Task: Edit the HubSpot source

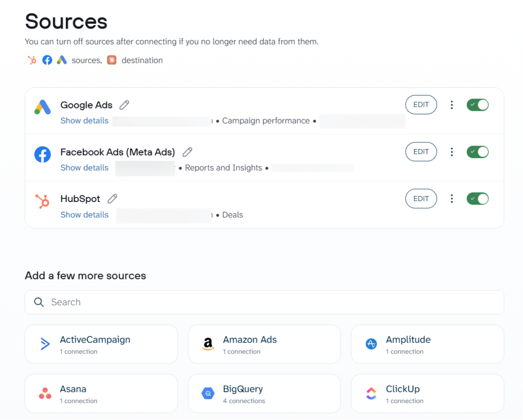Action: coord(421,199)
